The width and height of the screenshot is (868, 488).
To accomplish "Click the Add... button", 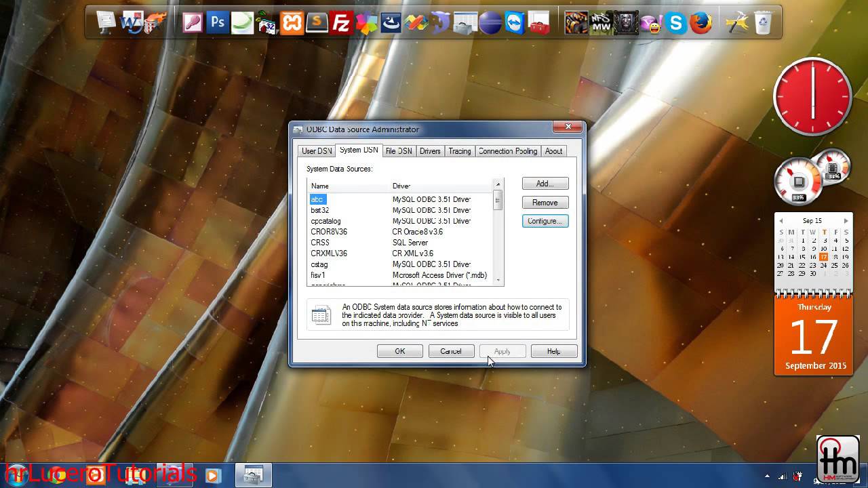I will click(545, 184).
